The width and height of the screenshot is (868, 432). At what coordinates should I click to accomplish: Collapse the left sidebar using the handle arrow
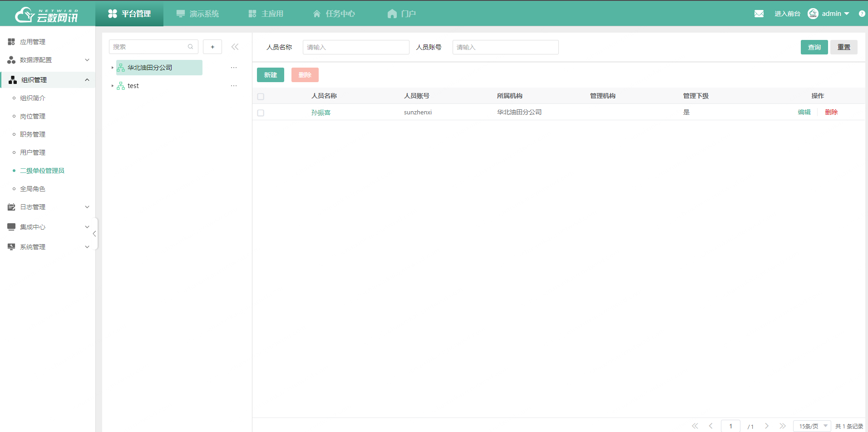[94, 234]
